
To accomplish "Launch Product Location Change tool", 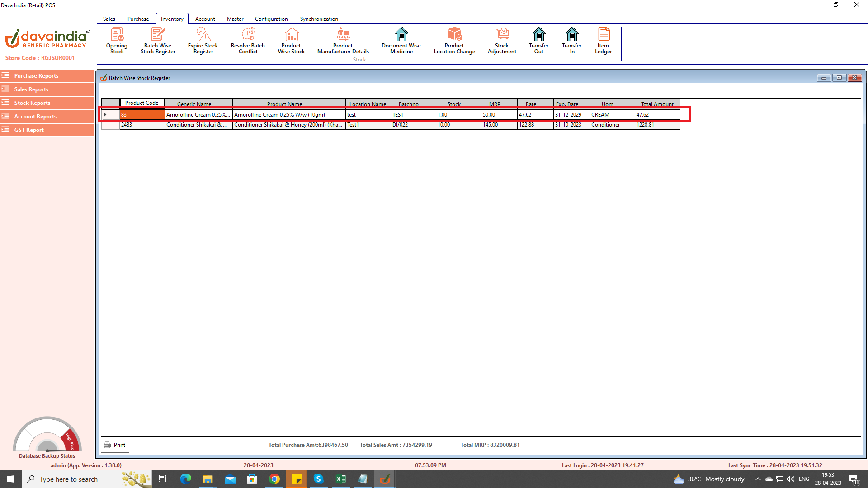I will [x=454, y=41].
